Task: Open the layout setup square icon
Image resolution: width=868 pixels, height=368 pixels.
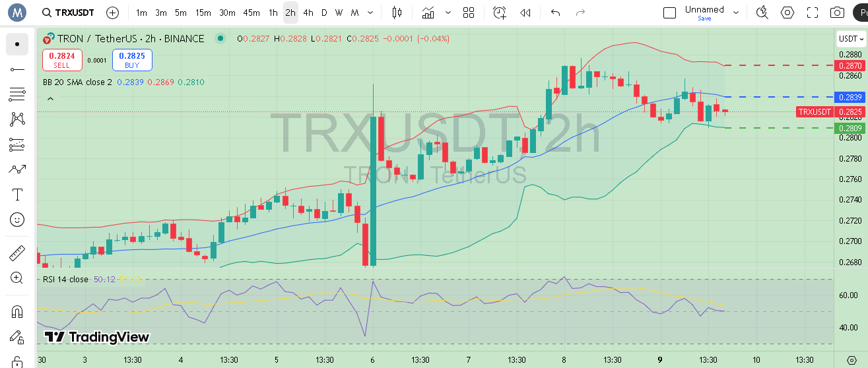Action: [669, 13]
